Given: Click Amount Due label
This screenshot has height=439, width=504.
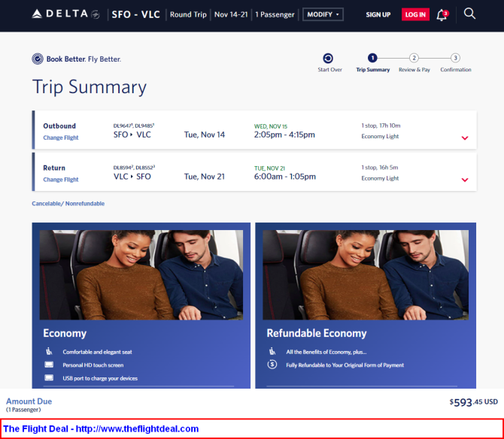Looking at the screenshot, I should (29, 401).
